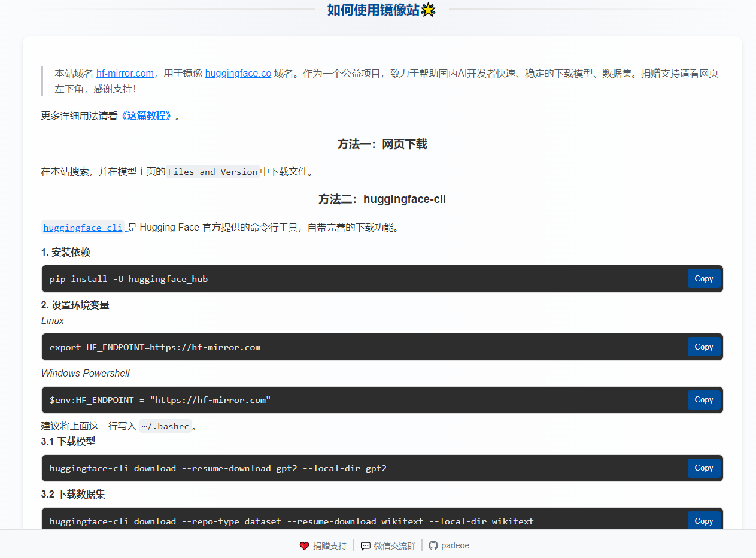
Task: Click the WeChat group chat bubble icon
Action: [365, 546]
